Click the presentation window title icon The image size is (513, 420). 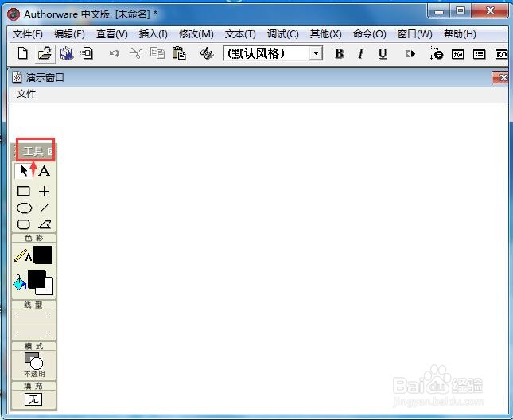tap(17, 77)
